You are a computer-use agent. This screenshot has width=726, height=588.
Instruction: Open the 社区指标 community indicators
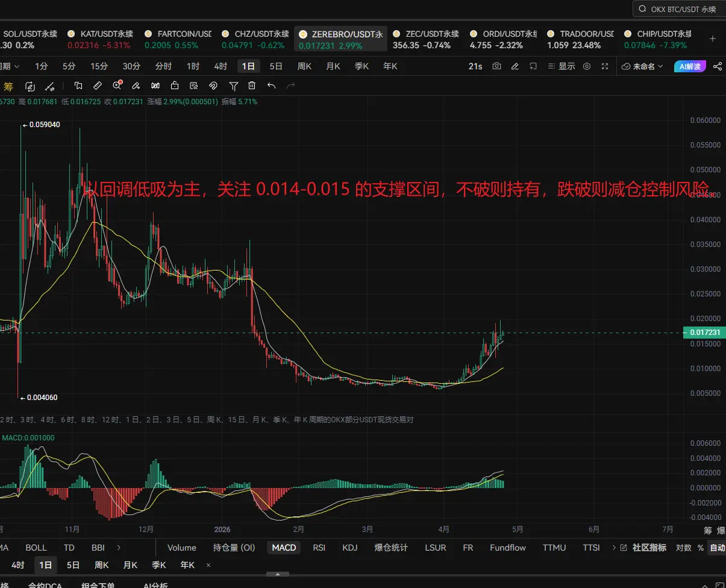click(x=649, y=548)
